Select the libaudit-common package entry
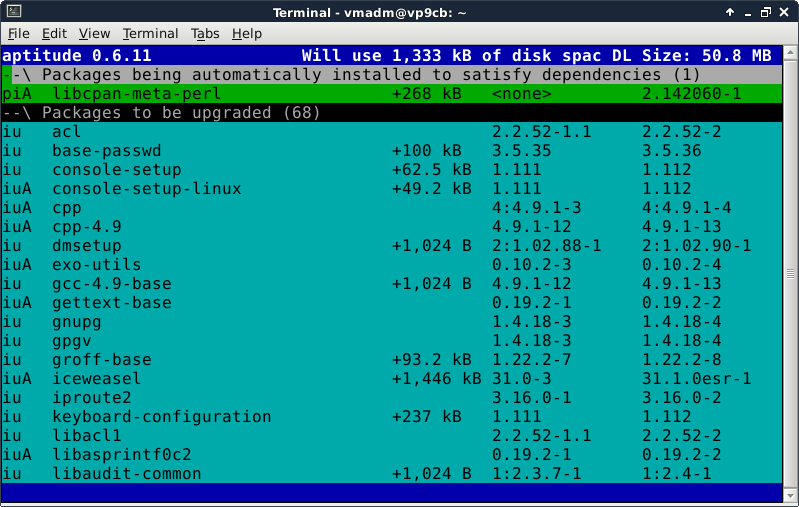This screenshot has width=799, height=507. (126, 474)
